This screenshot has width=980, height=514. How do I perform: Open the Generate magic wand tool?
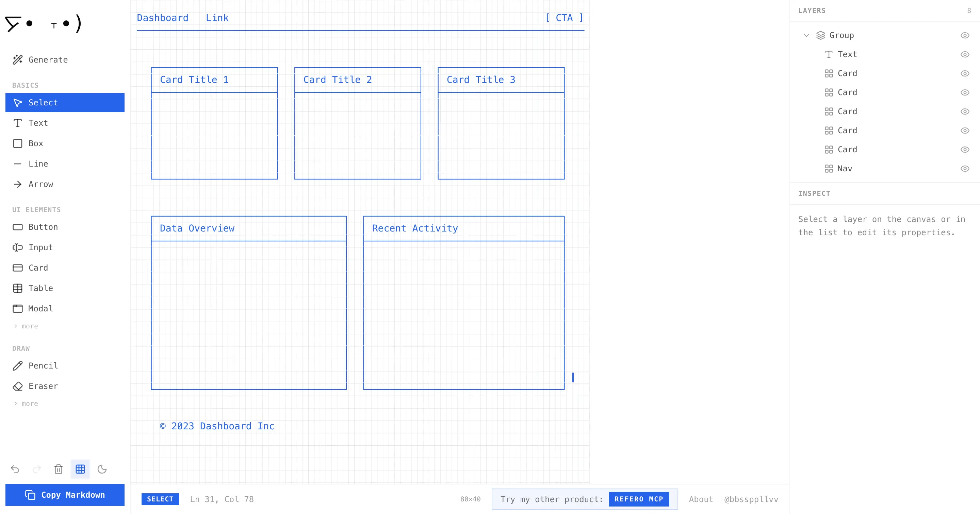pyautogui.click(x=65, y=60)
